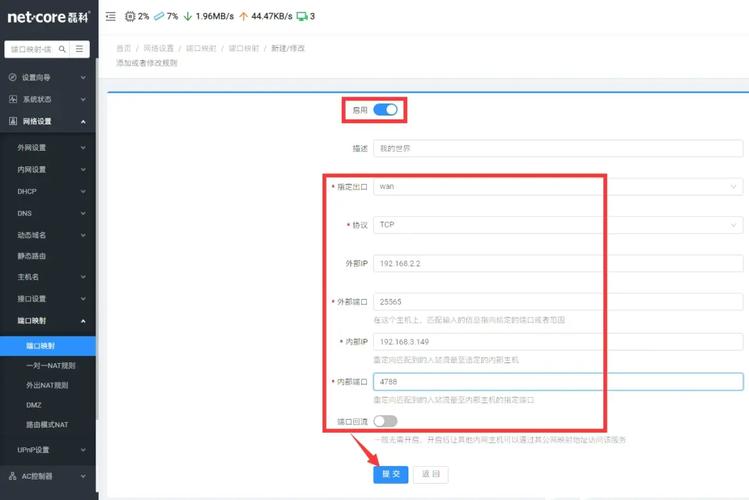Viewport: 749px width, 500px height.
Task: Turn off the 启用 switch
Action: point(385,110)
